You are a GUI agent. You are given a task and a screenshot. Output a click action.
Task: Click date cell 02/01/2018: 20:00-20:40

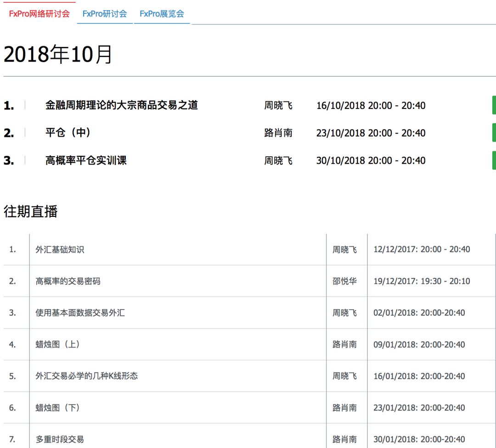click(419, 312)
